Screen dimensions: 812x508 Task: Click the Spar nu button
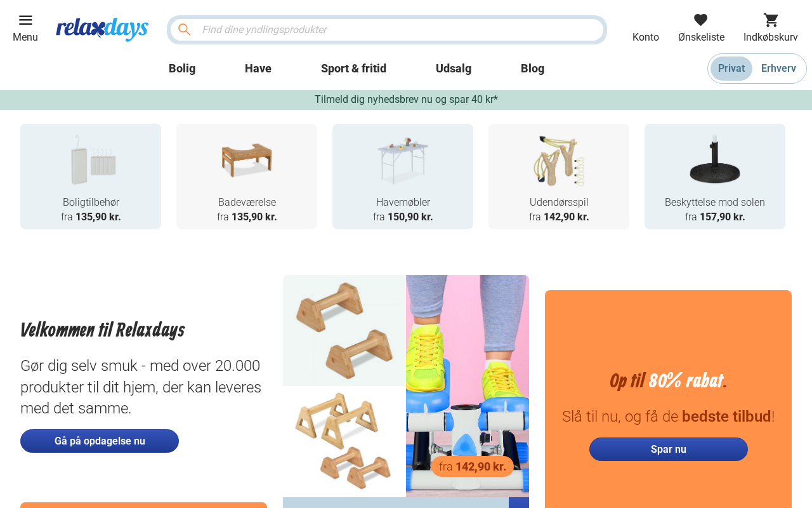[668, 449]
